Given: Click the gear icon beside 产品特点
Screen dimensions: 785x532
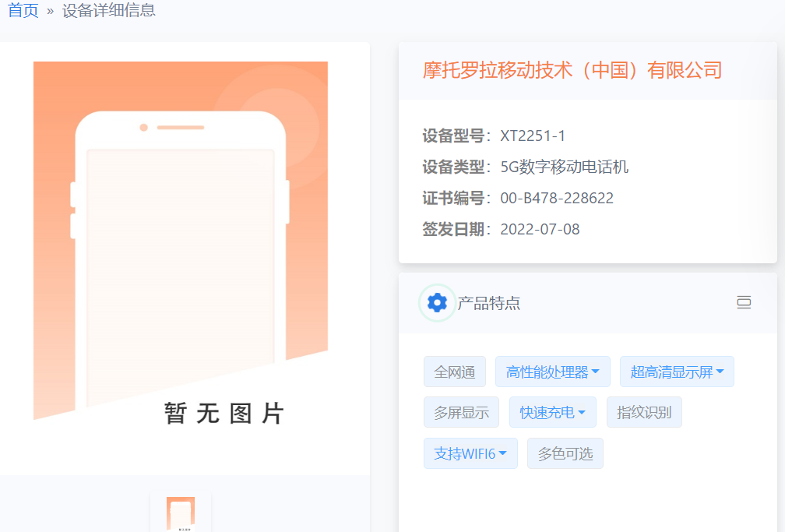Looking at the screenshot, I should click(x=437, y=302).
